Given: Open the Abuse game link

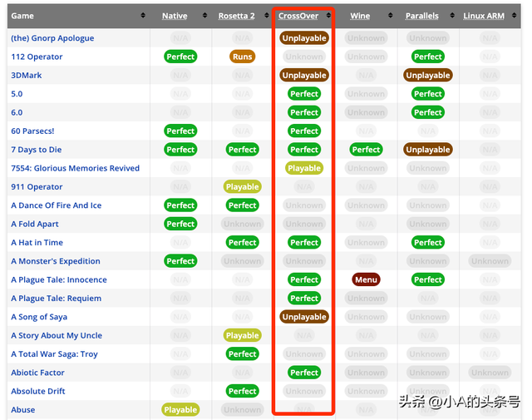Looking at the screenshot, I should tap(22, 410).
